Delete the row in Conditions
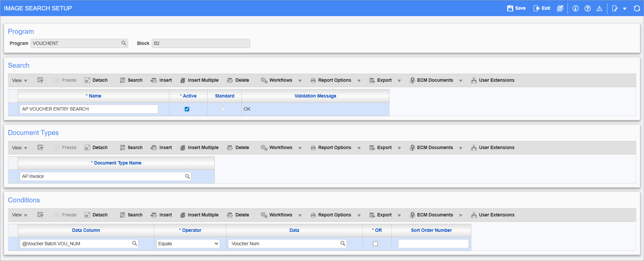This screenshot has width=644, height=261. tap(238, 215)
